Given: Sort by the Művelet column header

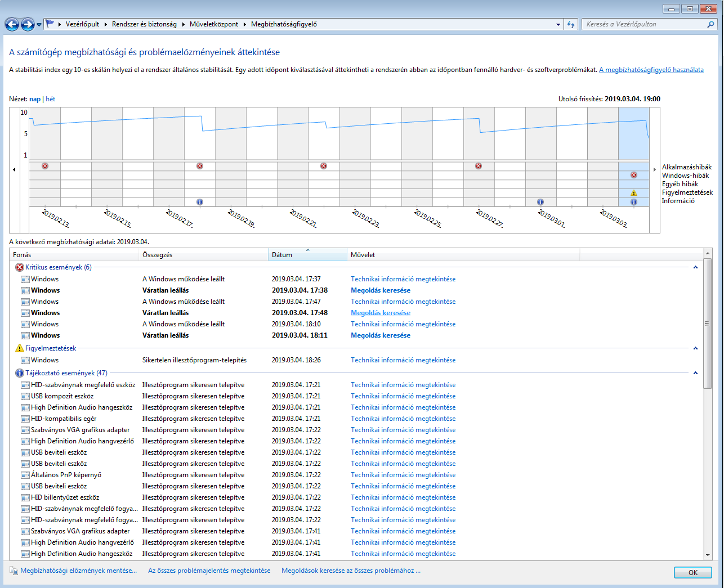Looking at the screenshot, I should 463,255.
